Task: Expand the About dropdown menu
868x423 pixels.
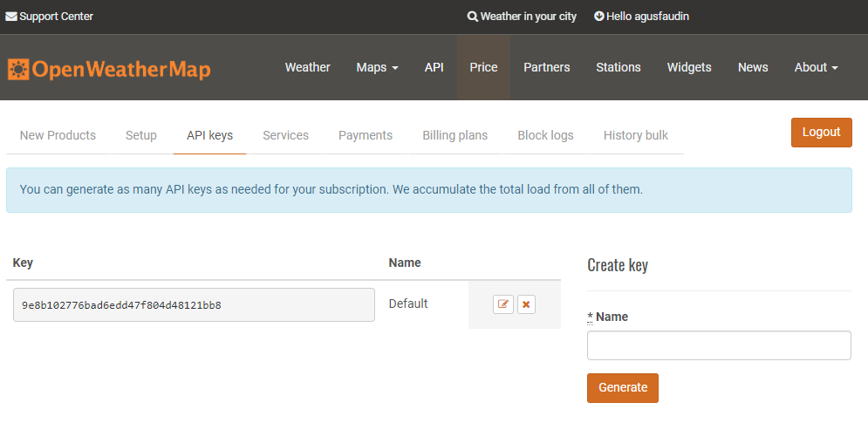Action: [816, 67]
